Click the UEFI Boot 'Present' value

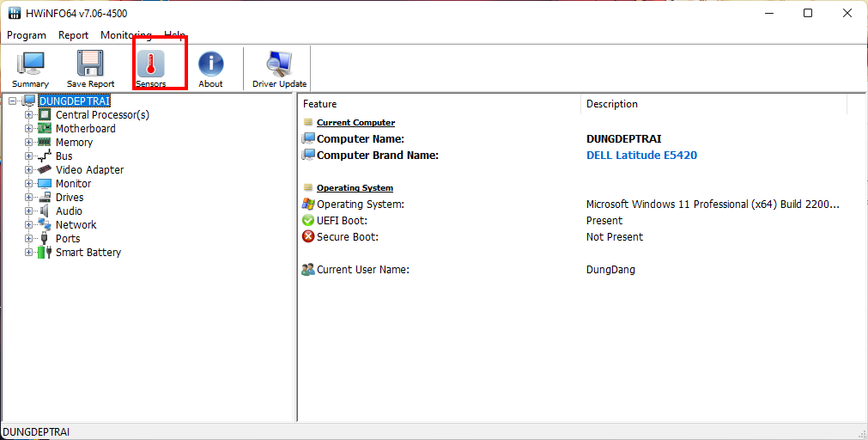coord(604,221)
